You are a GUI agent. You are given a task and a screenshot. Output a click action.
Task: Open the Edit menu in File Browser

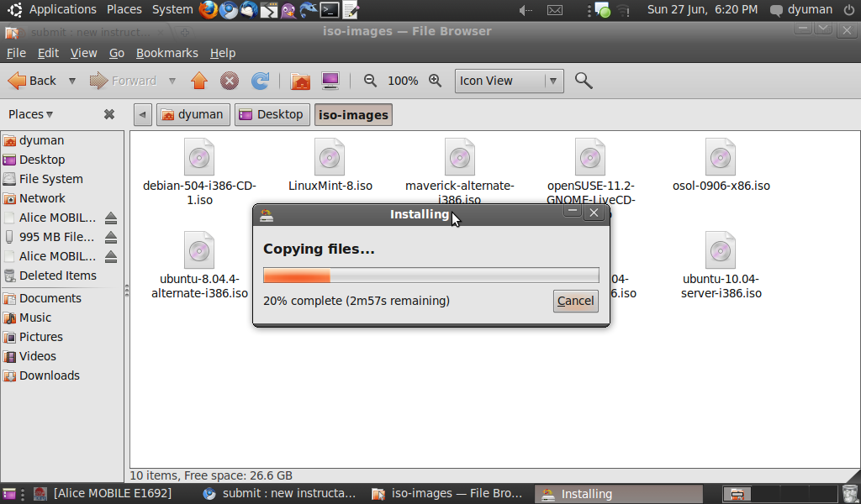[48, 53]
